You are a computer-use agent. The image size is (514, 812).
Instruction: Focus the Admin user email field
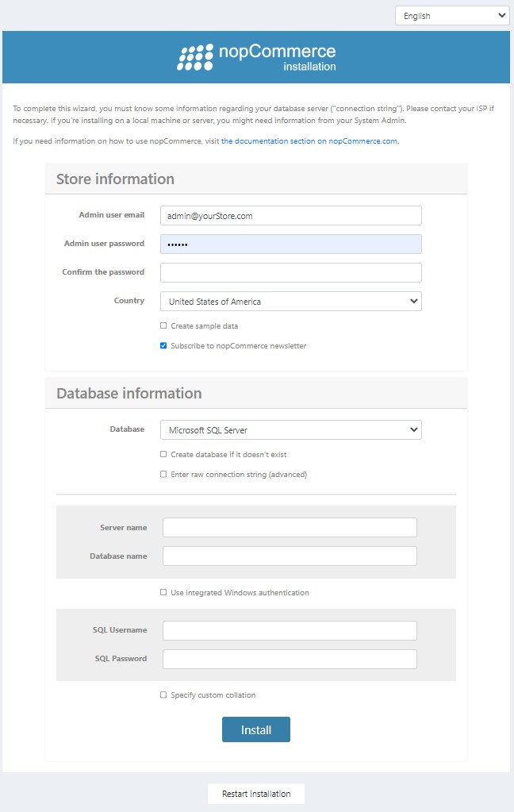tap(290, 216)
